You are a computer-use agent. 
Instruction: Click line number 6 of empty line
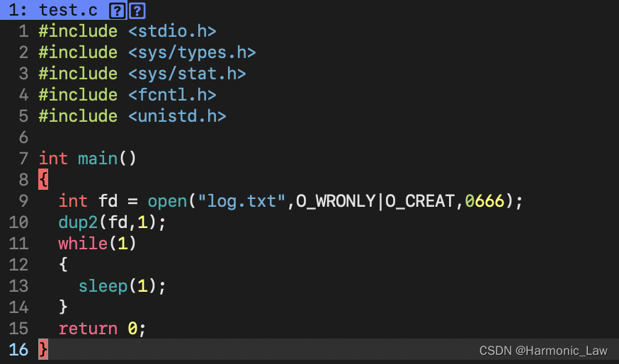click(x=23, y=137)
